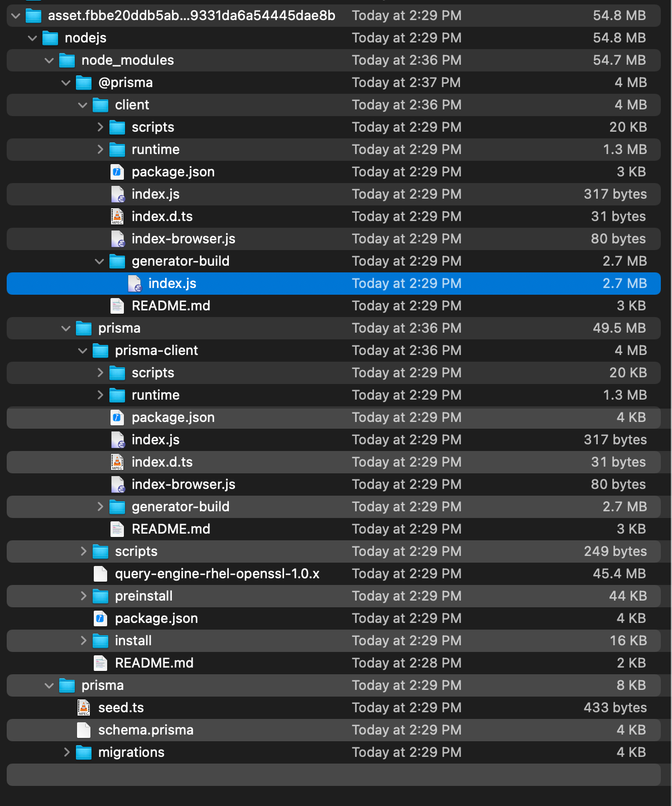Click the folder icon for generator-build

click(117, 261)
